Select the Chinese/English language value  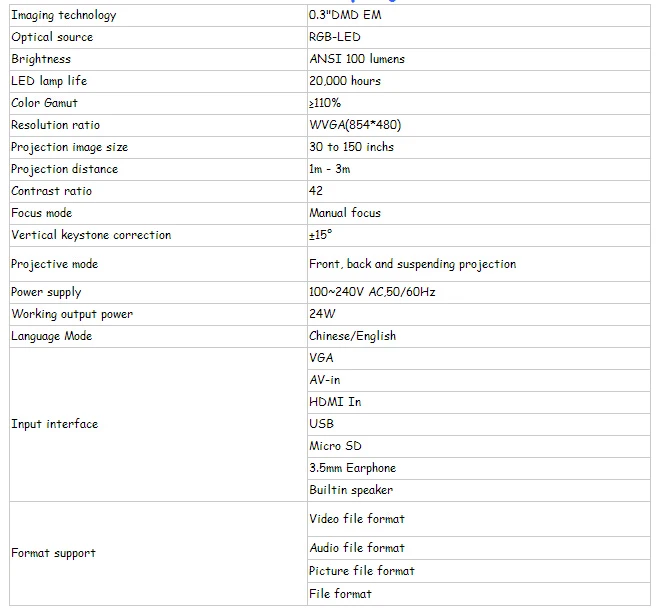coord(352,336)
